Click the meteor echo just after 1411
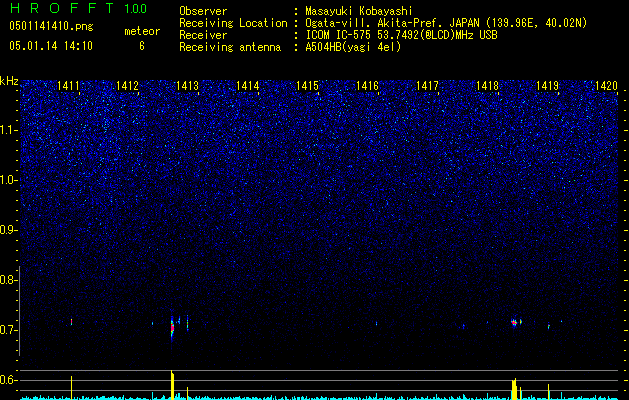The height and width of the screenshot is (400, 629). pyautogui.click(x=71, y=322)
